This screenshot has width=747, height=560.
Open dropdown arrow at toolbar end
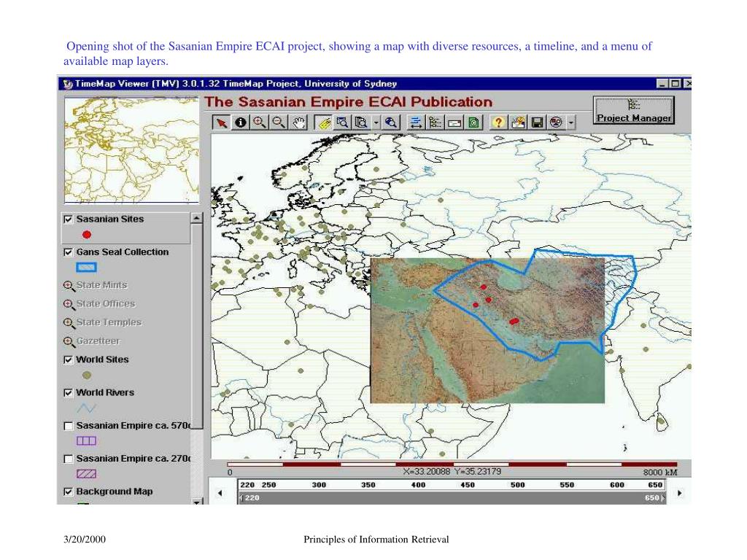click(x=570, y=122)
